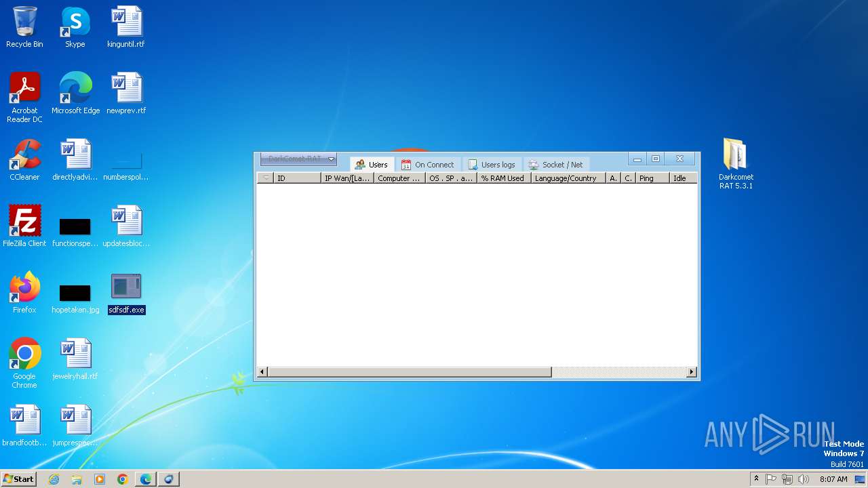Click the Idle column header

[684, 178]
